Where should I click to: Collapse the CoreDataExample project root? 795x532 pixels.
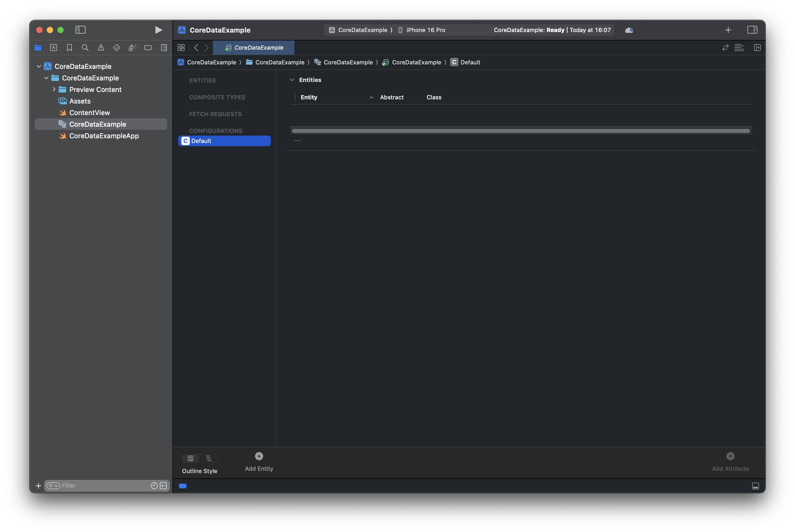[39, 66]
